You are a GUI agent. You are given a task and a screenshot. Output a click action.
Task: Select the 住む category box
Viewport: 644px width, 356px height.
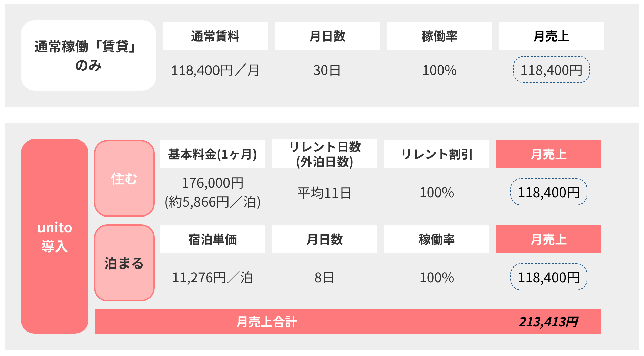point(124,178)
